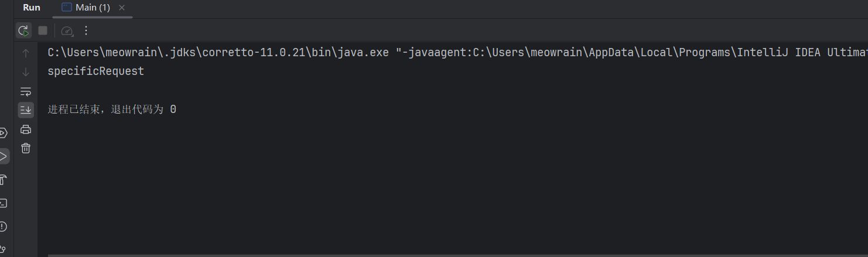868x257 pixels.
Task: Click the Up stack trace arrow
Action: [26, 53]
